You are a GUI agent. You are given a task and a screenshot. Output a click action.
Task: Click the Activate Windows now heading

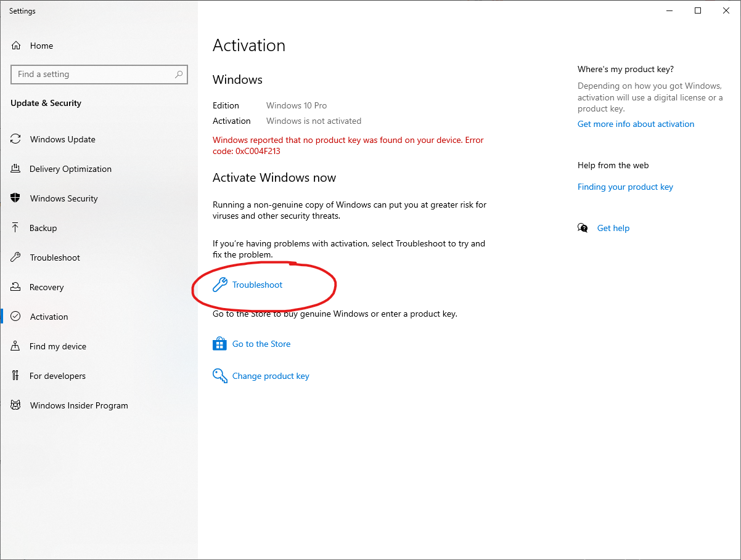point(274,177)
